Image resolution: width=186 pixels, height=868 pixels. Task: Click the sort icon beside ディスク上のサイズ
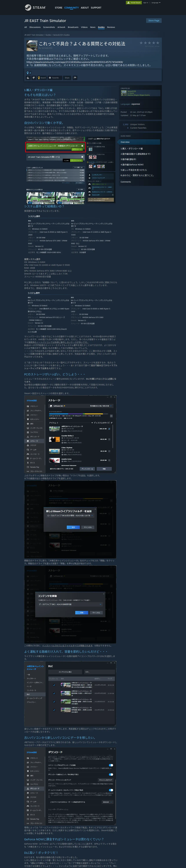(x=111, y=423)
